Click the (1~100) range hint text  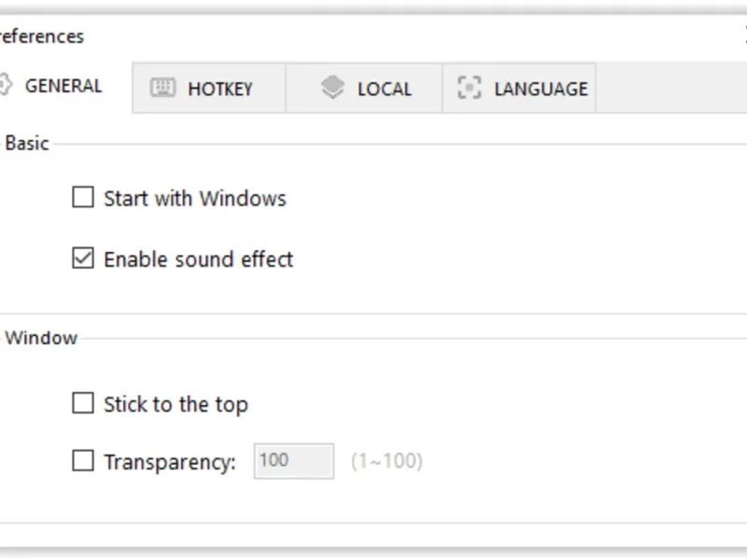387,461
